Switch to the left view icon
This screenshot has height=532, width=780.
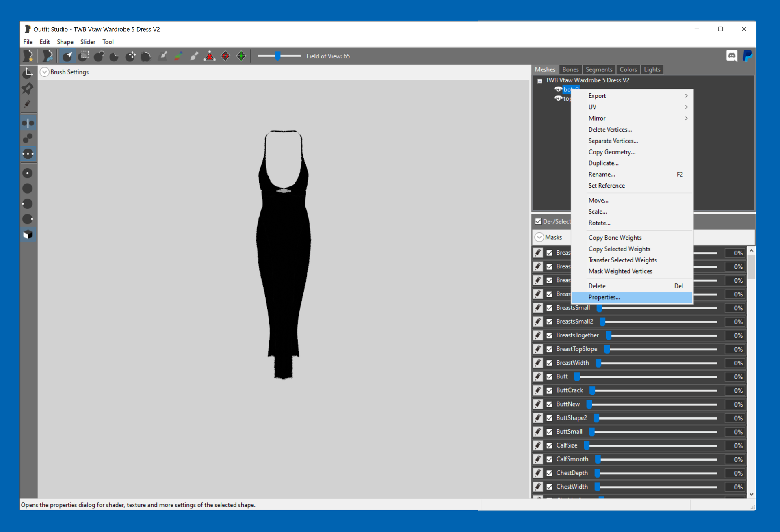[x=28, y=204]
